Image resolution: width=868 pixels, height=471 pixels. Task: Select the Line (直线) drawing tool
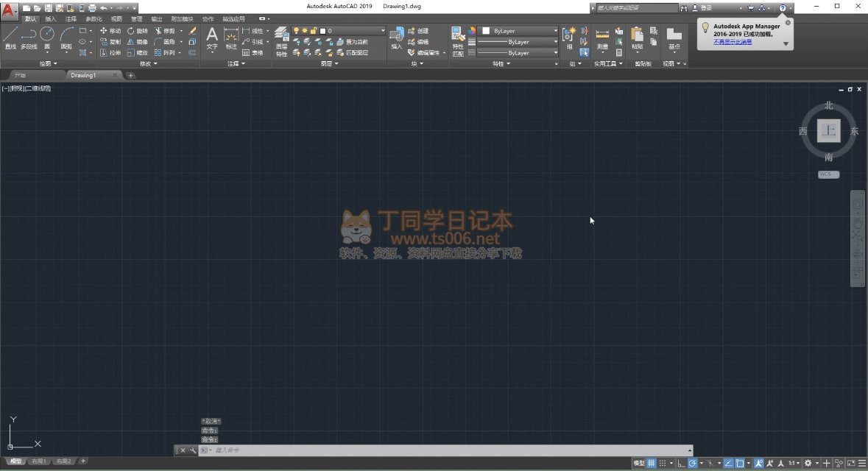pos(10,38)
